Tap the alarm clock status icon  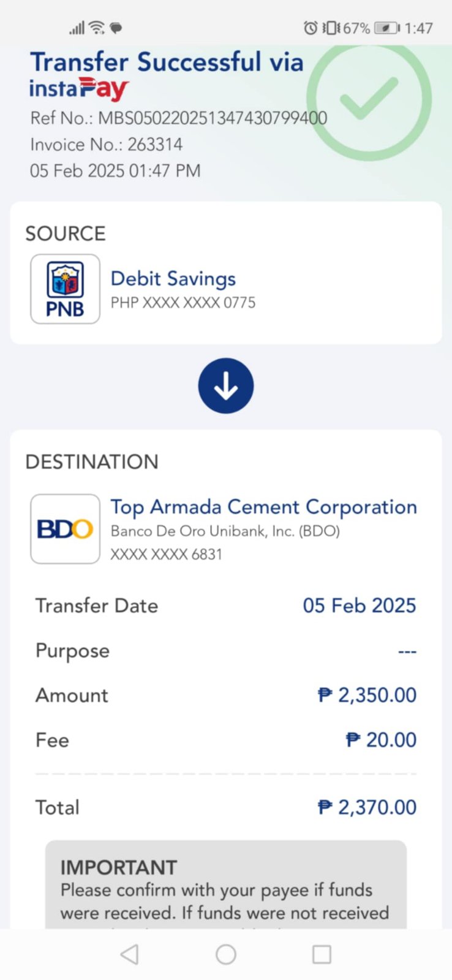pyautogui.click(x=311, y=28)
